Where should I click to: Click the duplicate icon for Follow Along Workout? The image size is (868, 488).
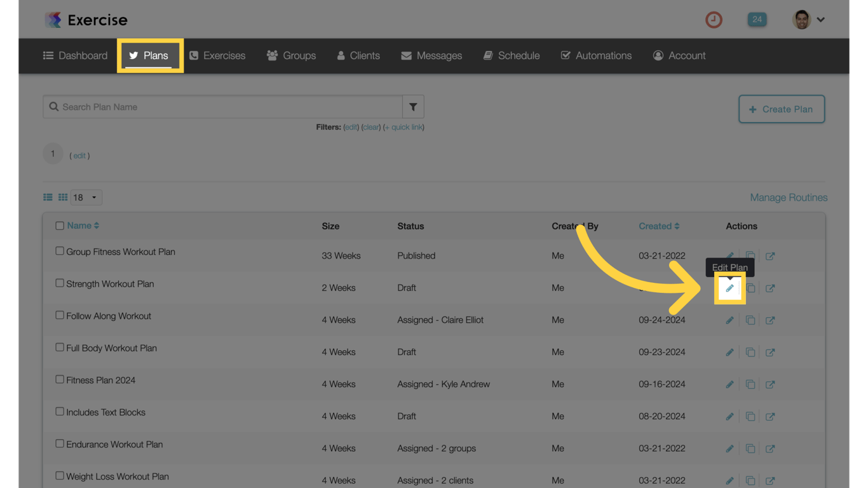[750, 320]
